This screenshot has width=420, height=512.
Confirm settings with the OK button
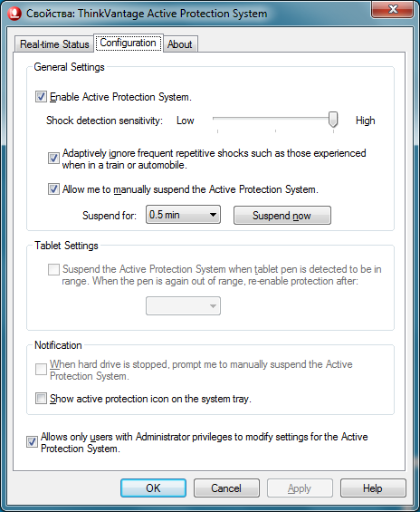click(153, 488)
